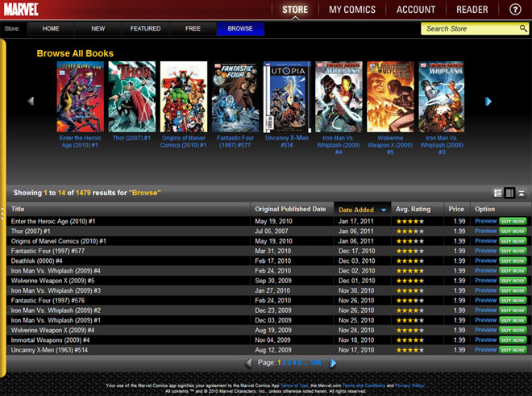Click the search magnifier icon
This screenshot has height=396, width=532.
[x=523, y=28]
